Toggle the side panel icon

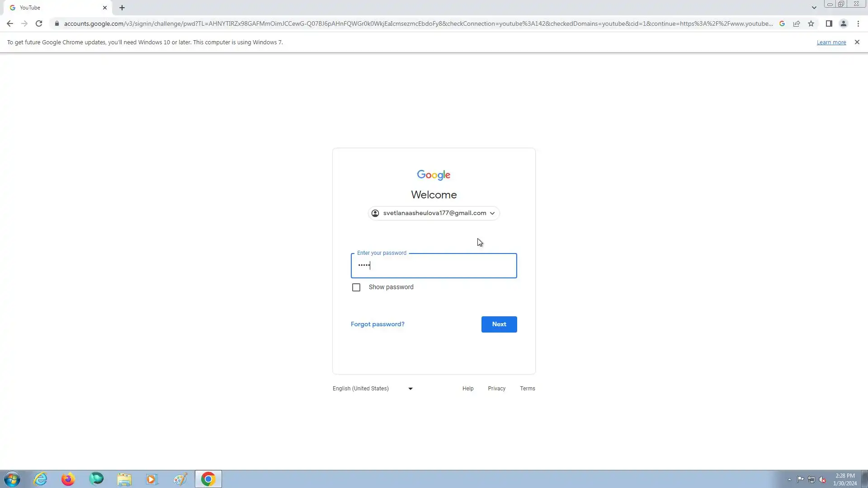(829, 23)
